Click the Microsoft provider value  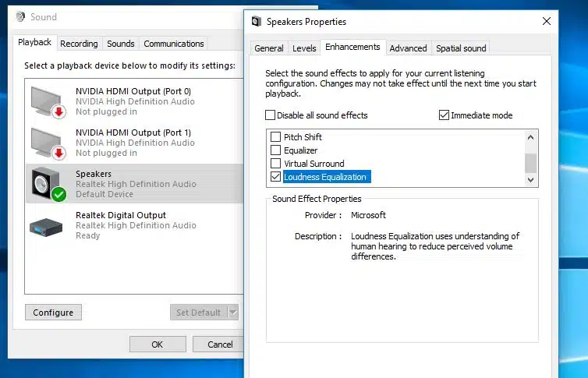click(368, 215)
